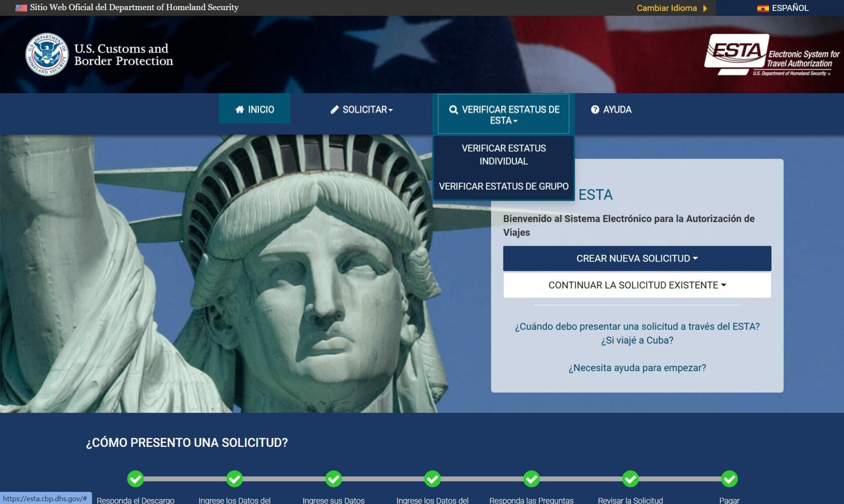
Task: Click the fourth checkmark in the step tracker
Action: [x=433, y=479]
